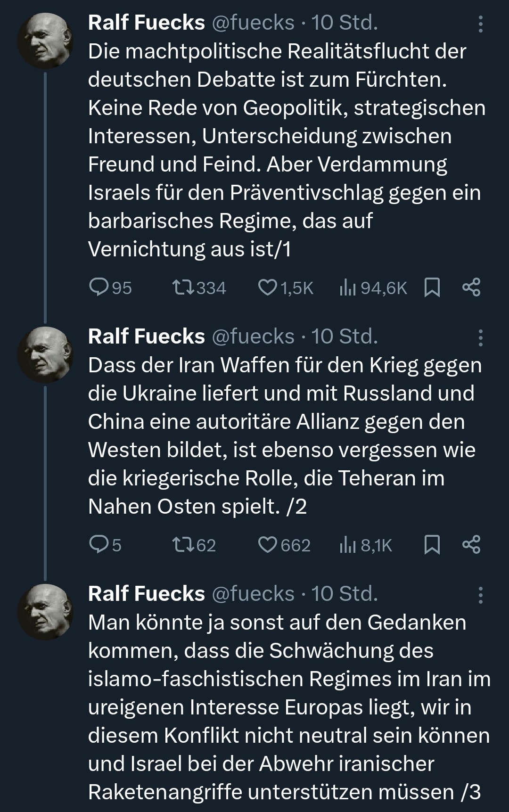Retweet the second tweet with 62 reposts
Screen dimensions: 509x812
181,544
